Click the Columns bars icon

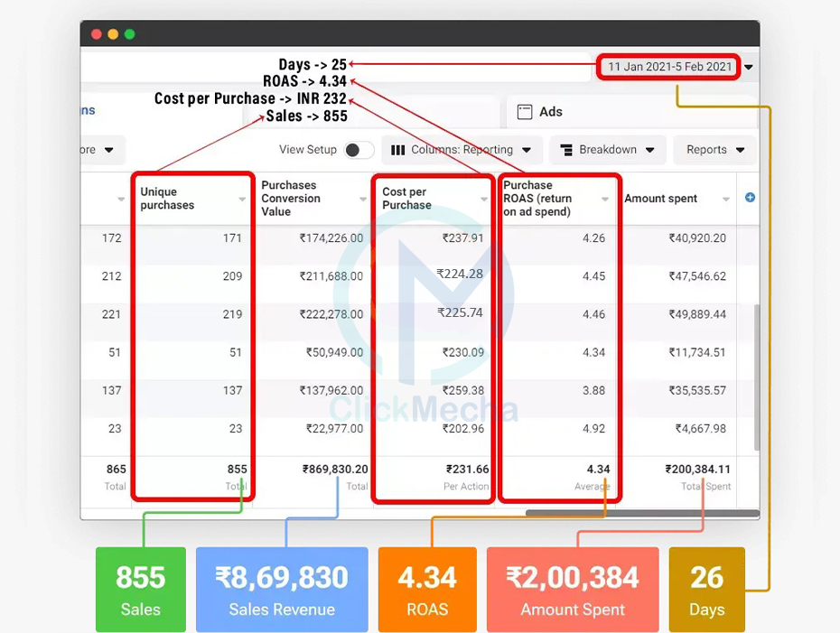[397, 150]
